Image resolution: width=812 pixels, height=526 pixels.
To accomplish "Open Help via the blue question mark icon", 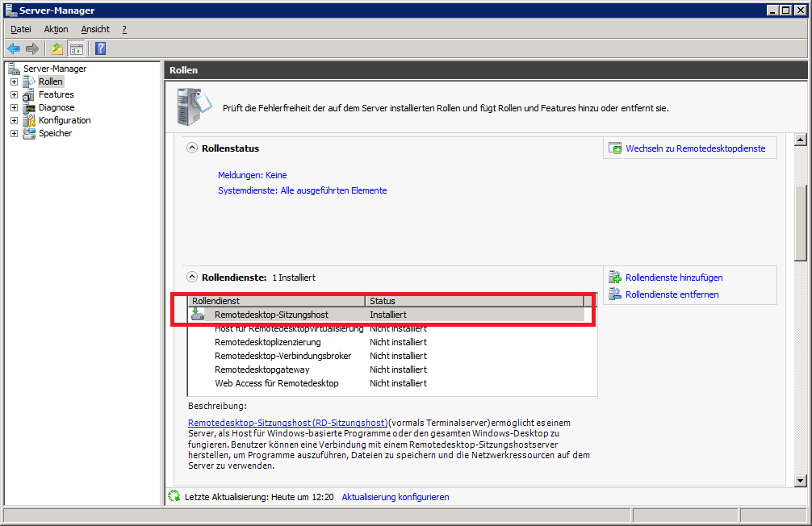I will click(x=100, y=48).
